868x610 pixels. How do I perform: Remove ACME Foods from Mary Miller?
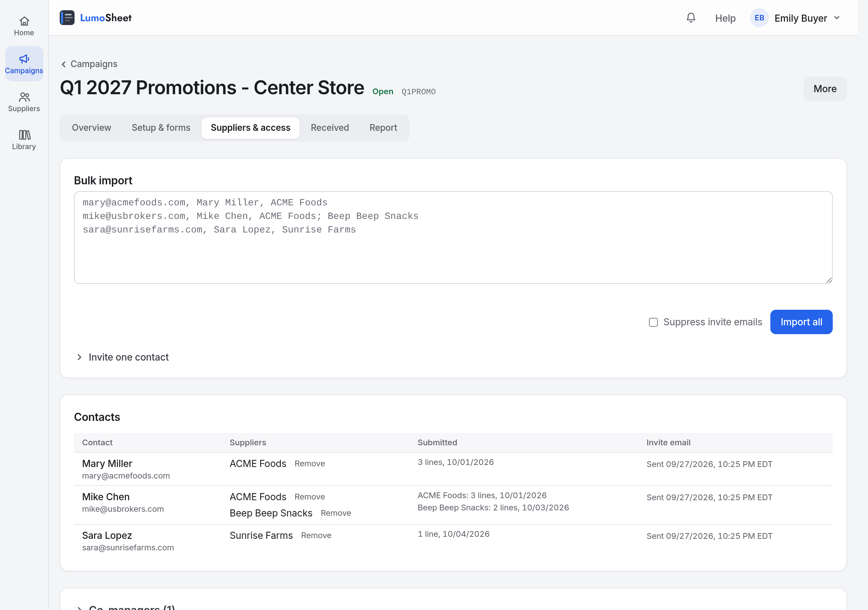pos(310,464)
